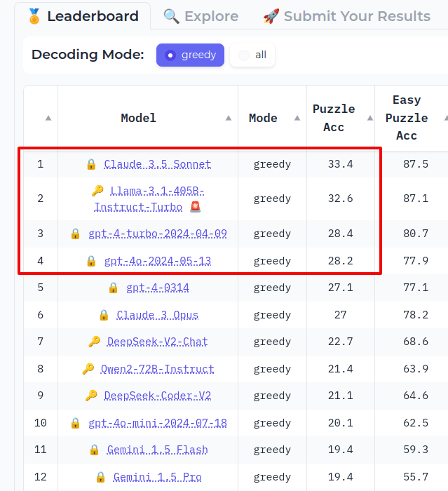This screenshot has width=448, height=491.
Task: Click the lock icon beside gpt-4-0314
Action: 113,288
